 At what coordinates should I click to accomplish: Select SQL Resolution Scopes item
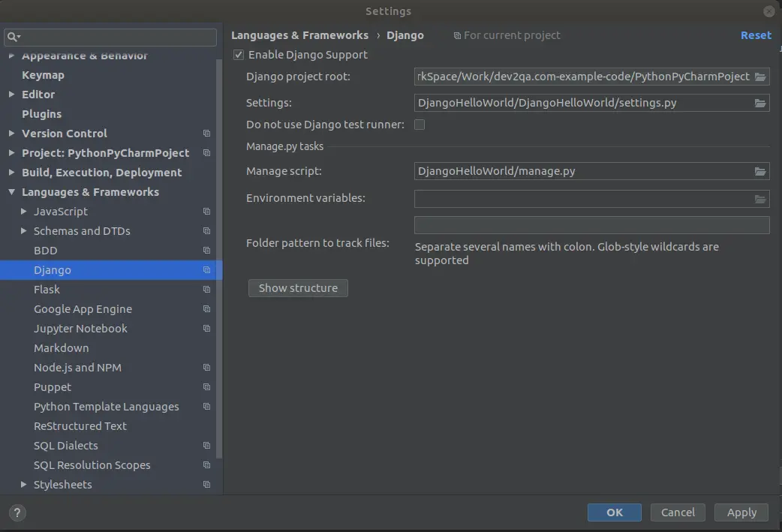pyautogui.click(x=92, y=465)
